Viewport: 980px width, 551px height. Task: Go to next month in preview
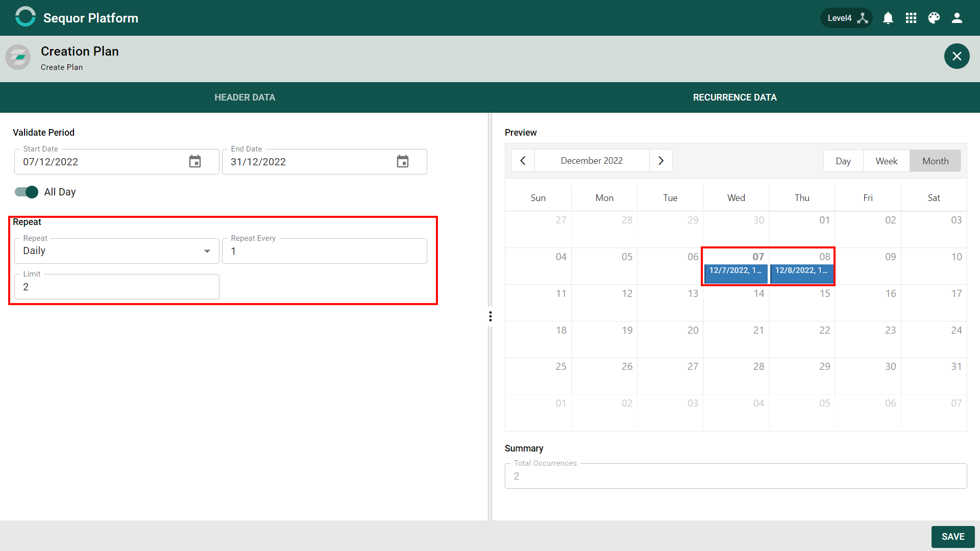point(661,161)
